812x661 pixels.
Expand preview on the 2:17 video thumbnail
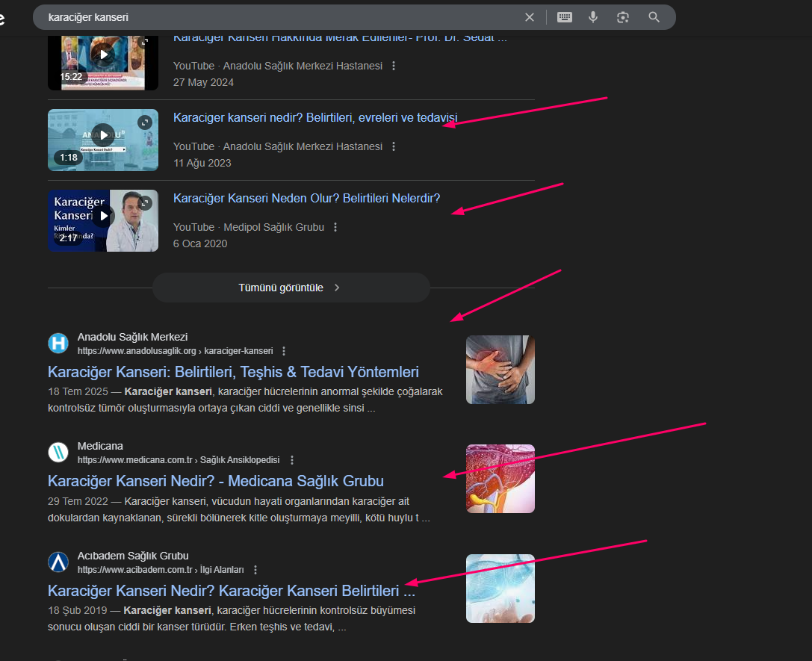[x=145, y=203]
